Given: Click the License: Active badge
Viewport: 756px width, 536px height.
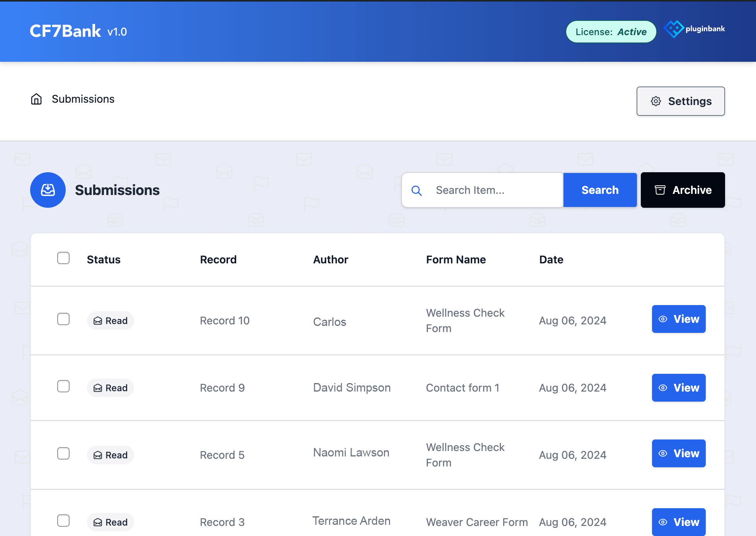Looking at the screenshot, I should tap(611, 32).
